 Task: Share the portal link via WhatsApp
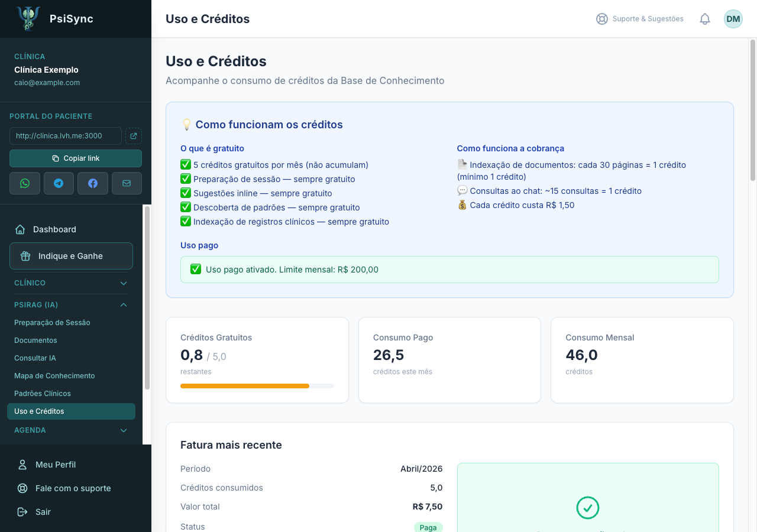(25, 183)
